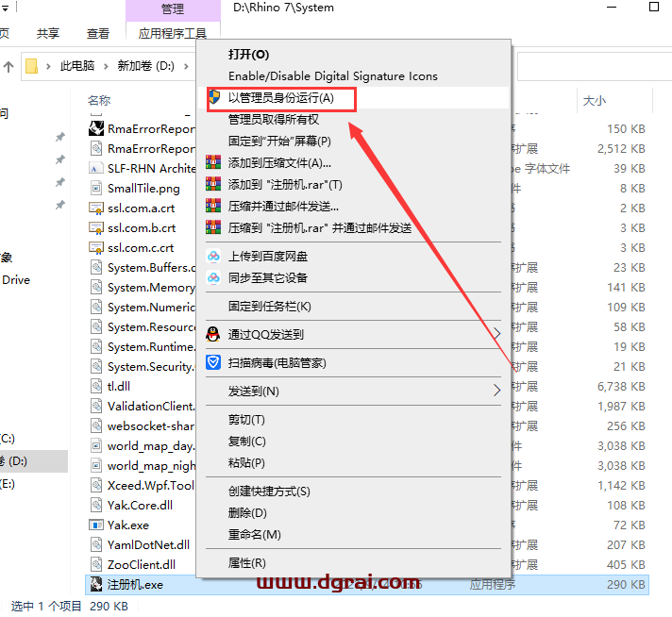Click WinRAR icon beside 压缩到 "注册机.rar" 并通过邮件发送

[213, 227]
